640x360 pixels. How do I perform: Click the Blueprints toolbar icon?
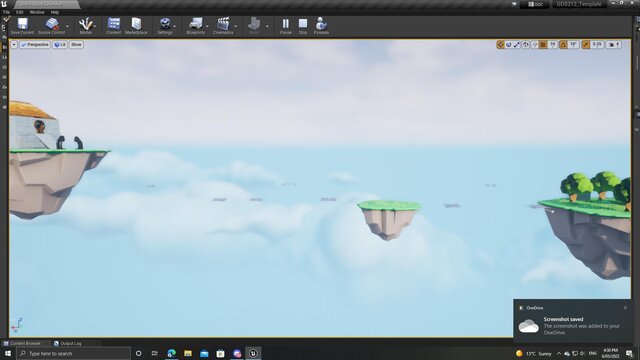pyautogui.click(x=196, y=25)
